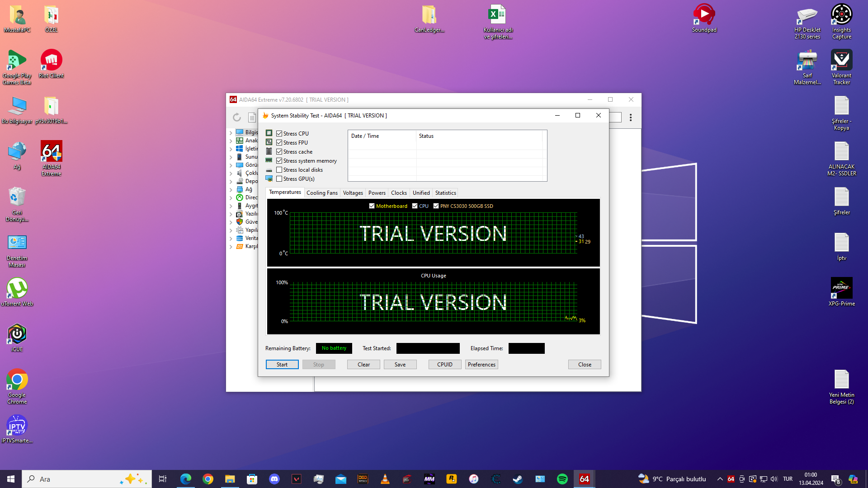The height and width of the screenshot is (488, 868).
Task: Expand the Bilgisayar tree node
Action: [231, 133]
